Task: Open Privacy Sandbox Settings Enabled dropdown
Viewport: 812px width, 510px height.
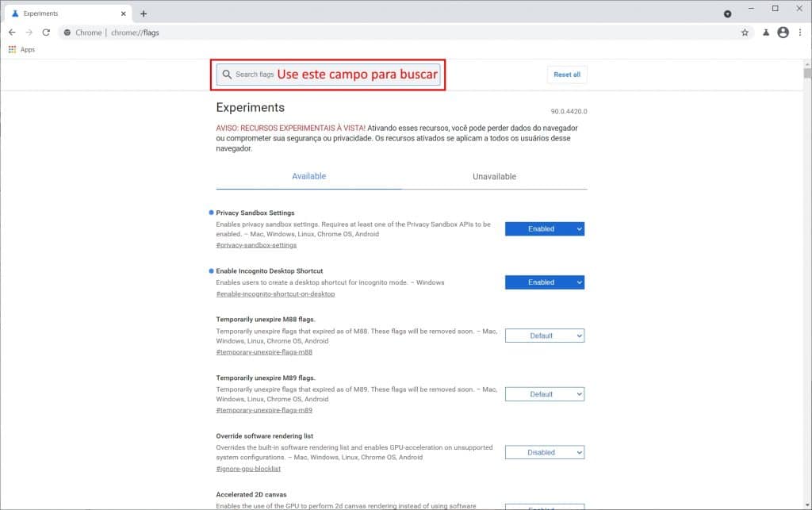Action: coord(545,229)
